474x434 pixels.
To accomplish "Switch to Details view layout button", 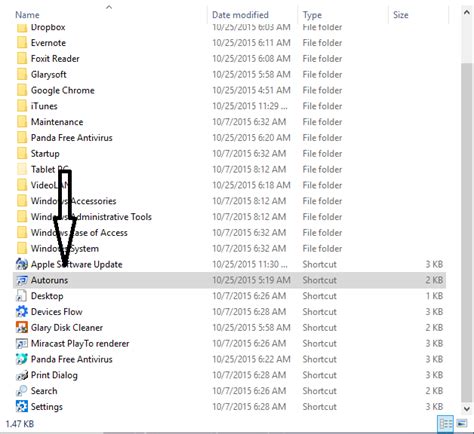I will pyautogui.click(x=446, y=424).
